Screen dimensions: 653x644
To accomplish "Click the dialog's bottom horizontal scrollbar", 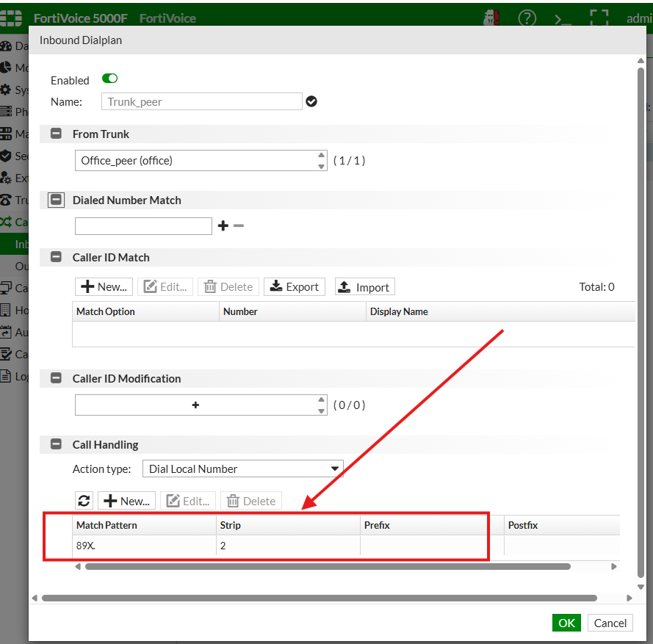I will 320,598.
